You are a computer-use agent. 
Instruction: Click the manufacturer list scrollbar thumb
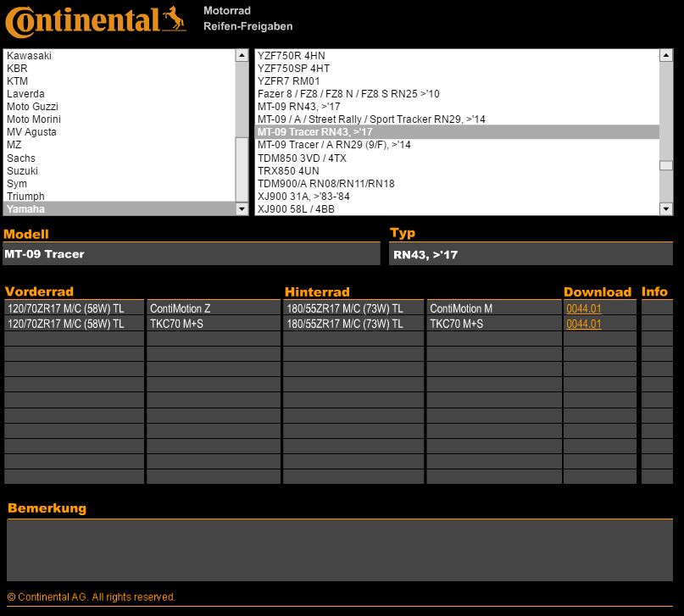242,169
